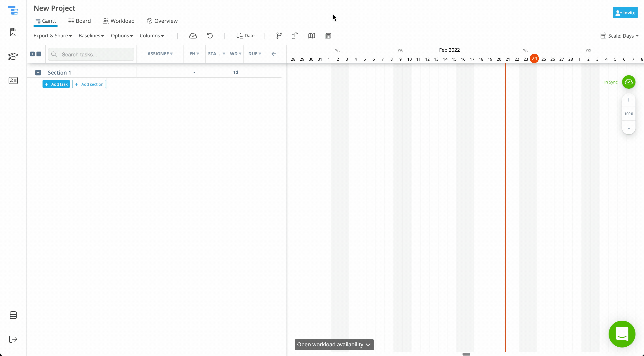Click the copy project icon

point(295,36)
